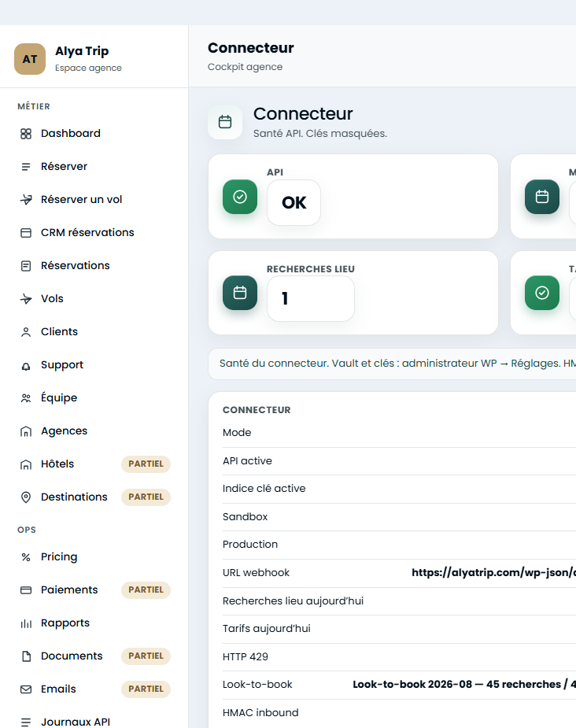Screen dimensions: 576x728
Task: Click the Clients person icon
Action: pyautogui.click(x=26, y=332)
